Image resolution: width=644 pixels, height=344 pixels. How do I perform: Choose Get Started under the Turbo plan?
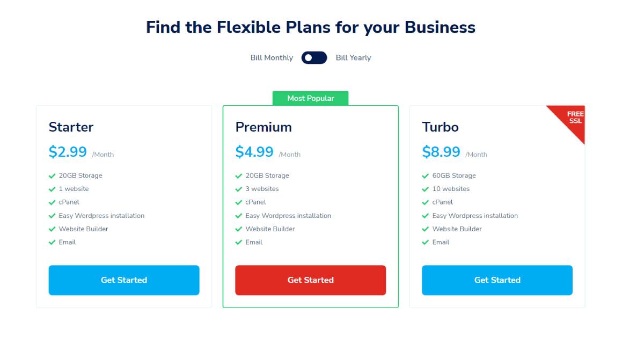tap(497, 280)
